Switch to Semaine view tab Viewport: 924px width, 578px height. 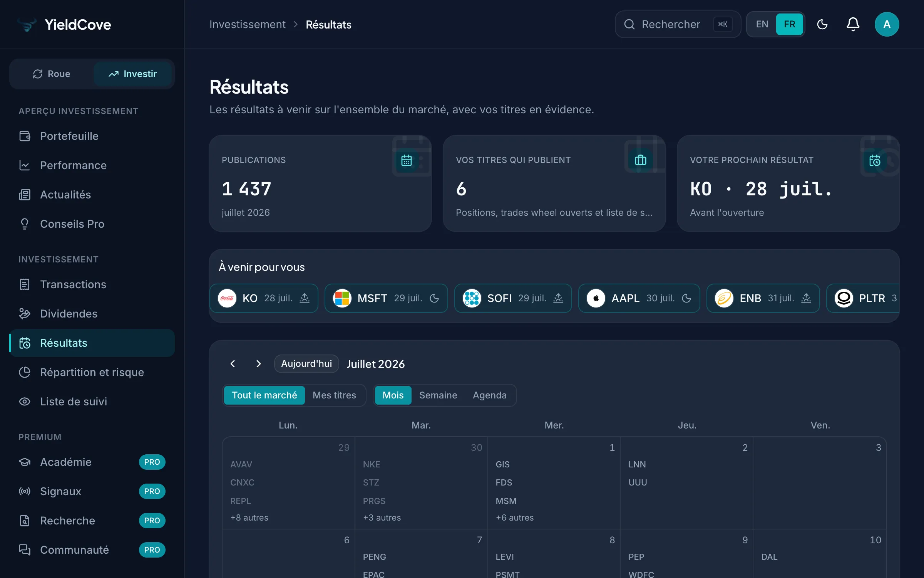[438, 395]
